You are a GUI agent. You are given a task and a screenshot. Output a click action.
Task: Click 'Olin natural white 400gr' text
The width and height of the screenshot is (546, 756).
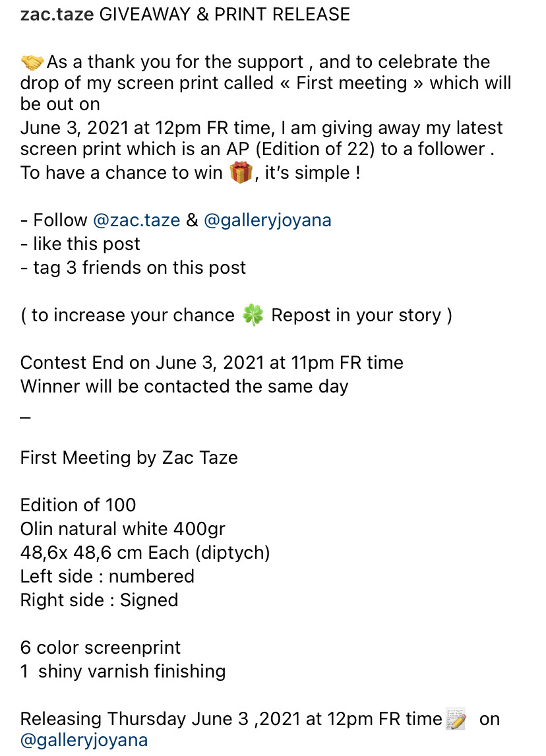123,529
